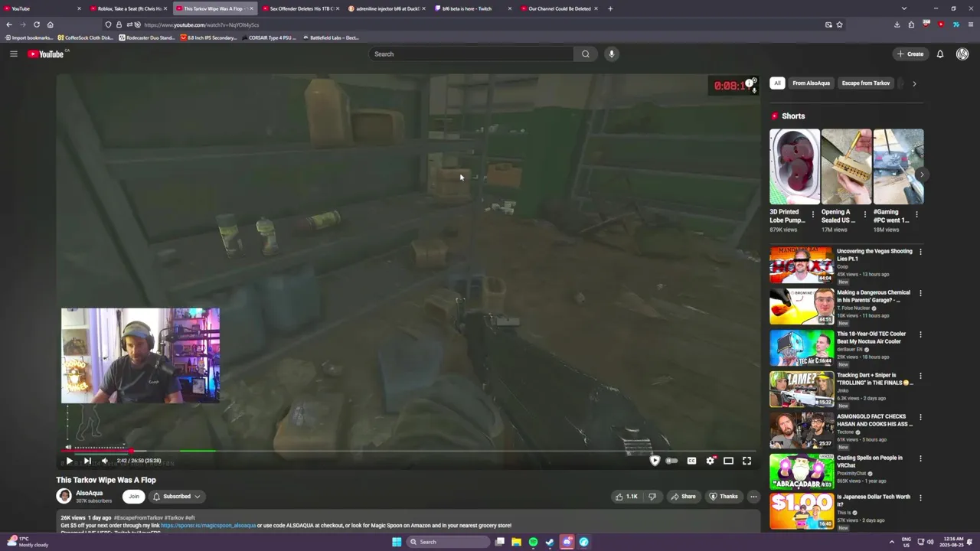Open the Battlefield Labs bookmark
The image size is (980, 551).
pos(331,37)
